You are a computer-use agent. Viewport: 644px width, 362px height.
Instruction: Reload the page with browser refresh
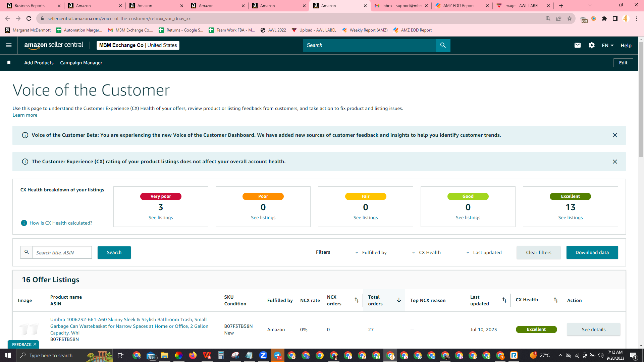click(x=29, y=18)
